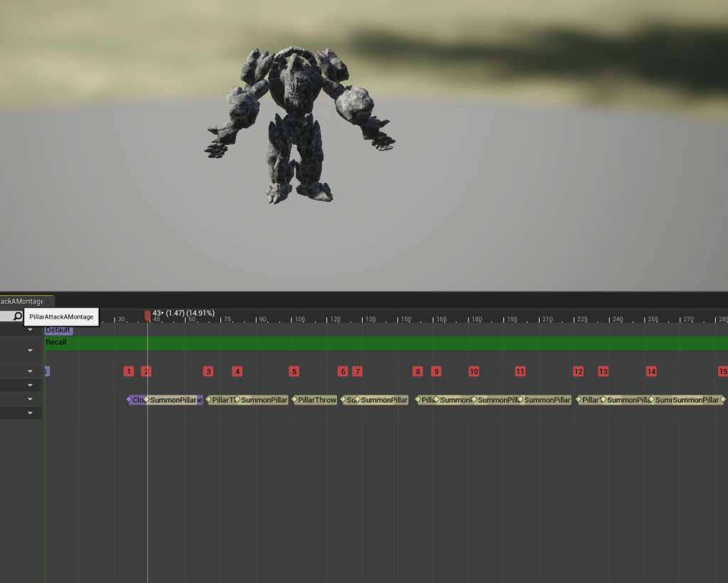Image resolution: width=728 pixels, height=583 pixels.
Task: Select the Default montage section label
Action: [x=58, y=331]
